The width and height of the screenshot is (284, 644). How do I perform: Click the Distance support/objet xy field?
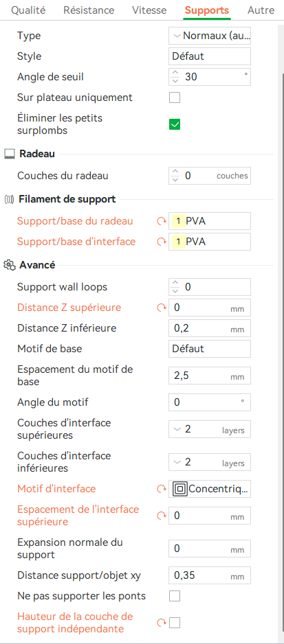point(210,575)
